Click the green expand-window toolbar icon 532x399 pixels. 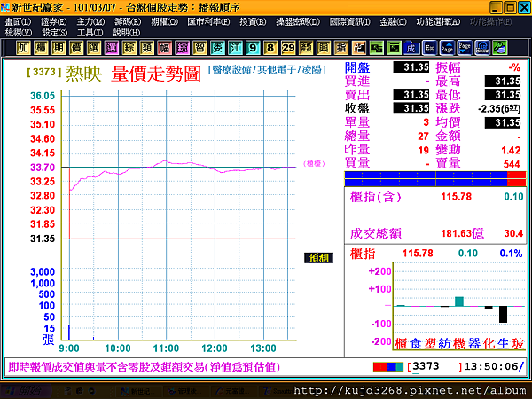click(394, 48)
